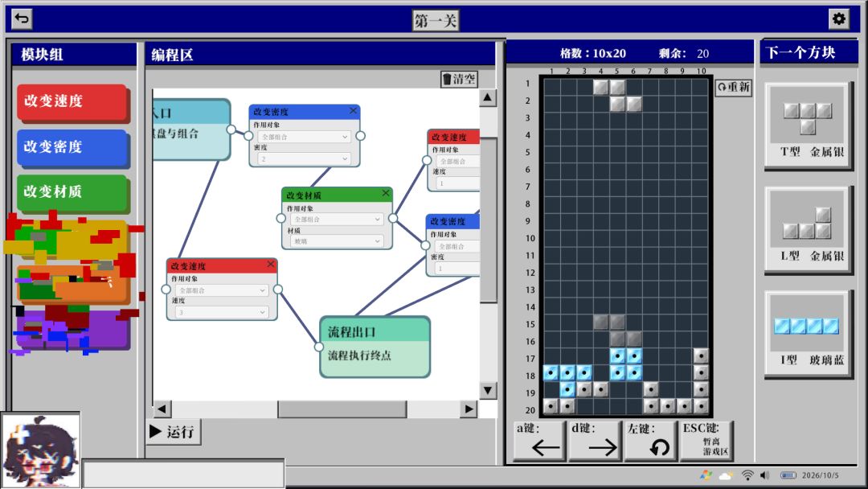The height and width of the screenshot is (489, 868).
Task: Open the 密度 dropdown showing value 2
Action: (x=304, y=159)
